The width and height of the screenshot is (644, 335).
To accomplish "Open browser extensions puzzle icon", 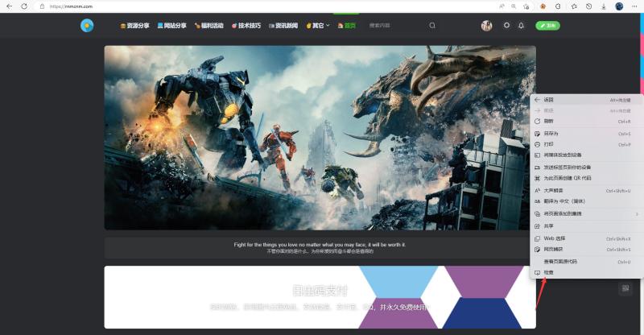I will coord(558,6).
